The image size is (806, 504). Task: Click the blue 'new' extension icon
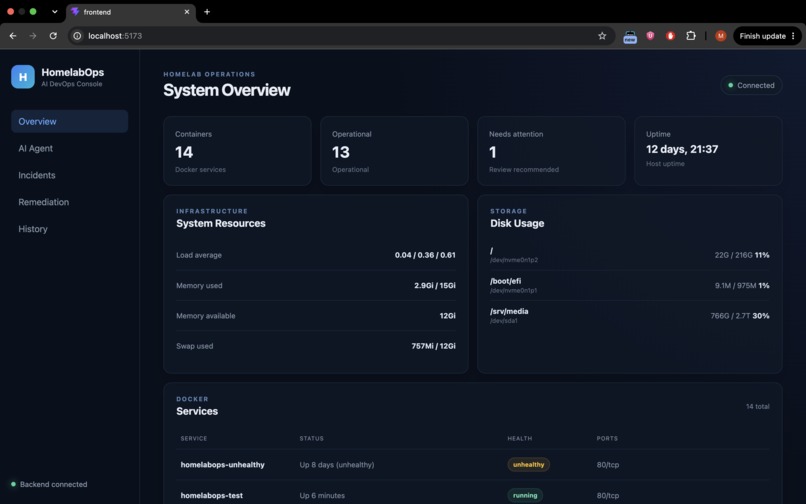pyautogui.click(x=630, y=37)
